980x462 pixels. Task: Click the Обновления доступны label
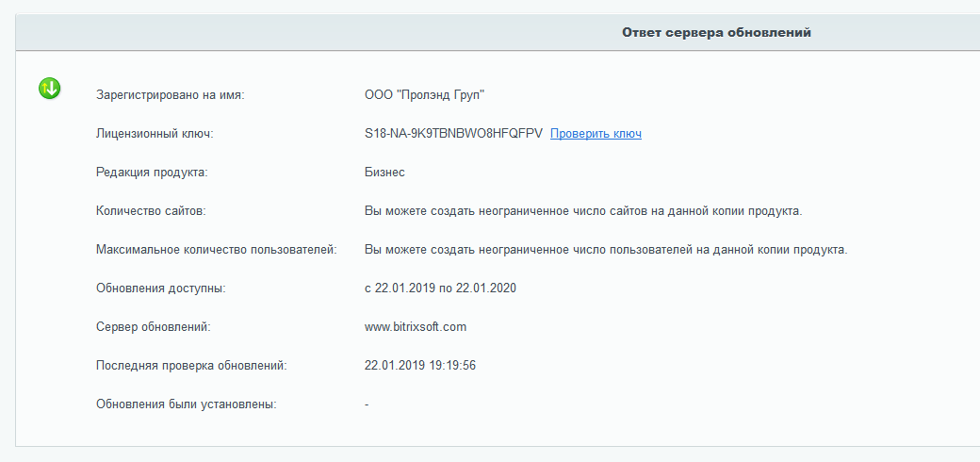click(161, 289)
